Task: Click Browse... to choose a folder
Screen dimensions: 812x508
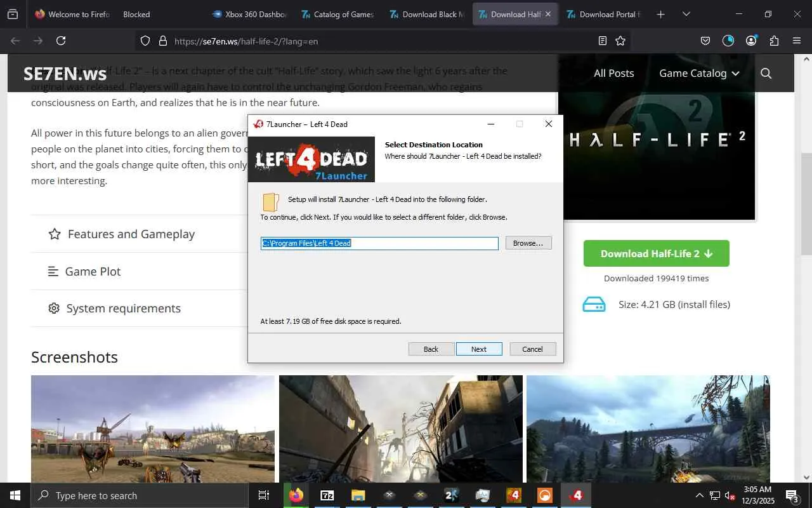Action: (528, 243)
